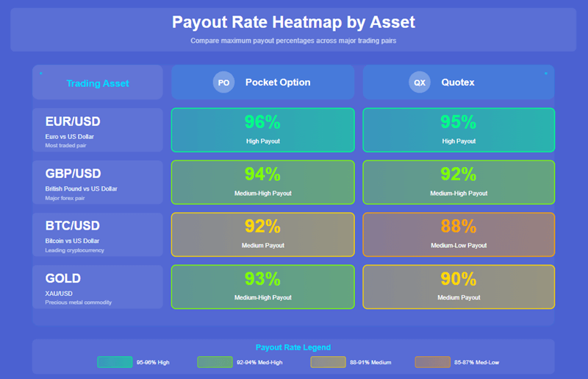Click 'Medium-High Payout' label under 94%
The height and width of the screenshot is (379, 588).
click(x=263, y=194)
